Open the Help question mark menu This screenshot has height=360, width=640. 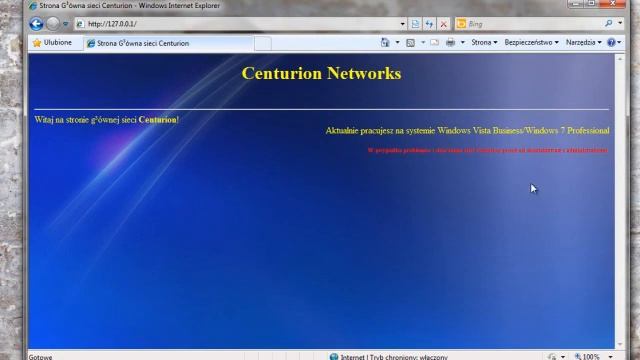point(614,42)
